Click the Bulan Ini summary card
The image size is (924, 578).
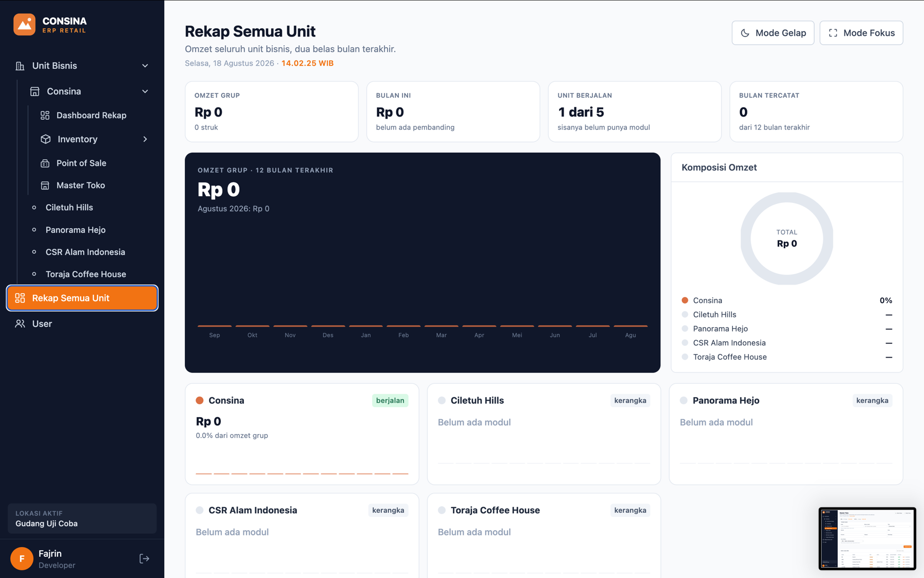[x=453, y=111]
